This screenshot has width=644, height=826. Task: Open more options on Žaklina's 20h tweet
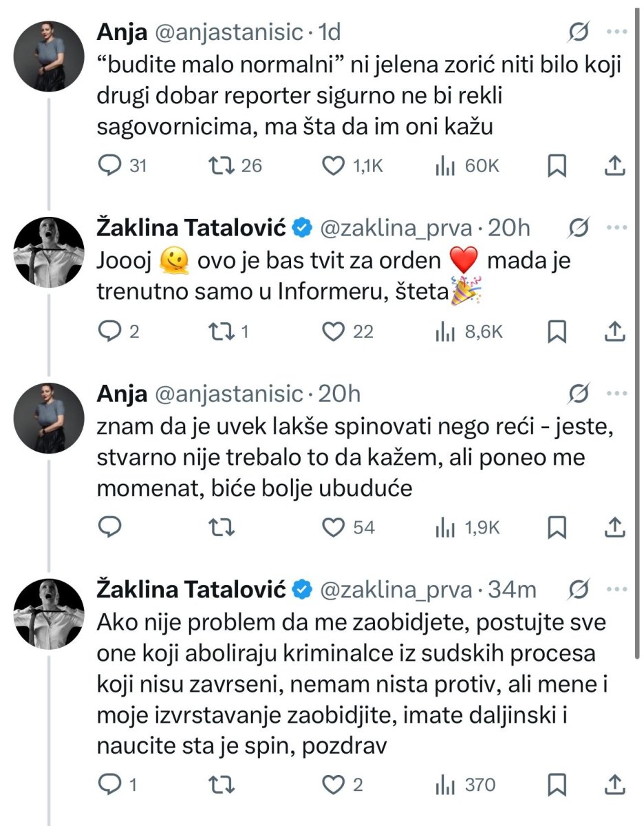point(616,227)
